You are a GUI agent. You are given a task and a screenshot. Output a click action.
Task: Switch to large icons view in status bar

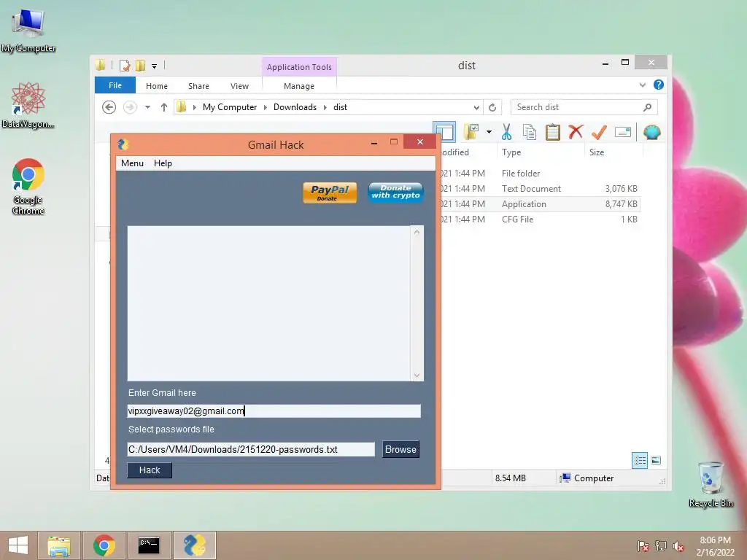656,460
